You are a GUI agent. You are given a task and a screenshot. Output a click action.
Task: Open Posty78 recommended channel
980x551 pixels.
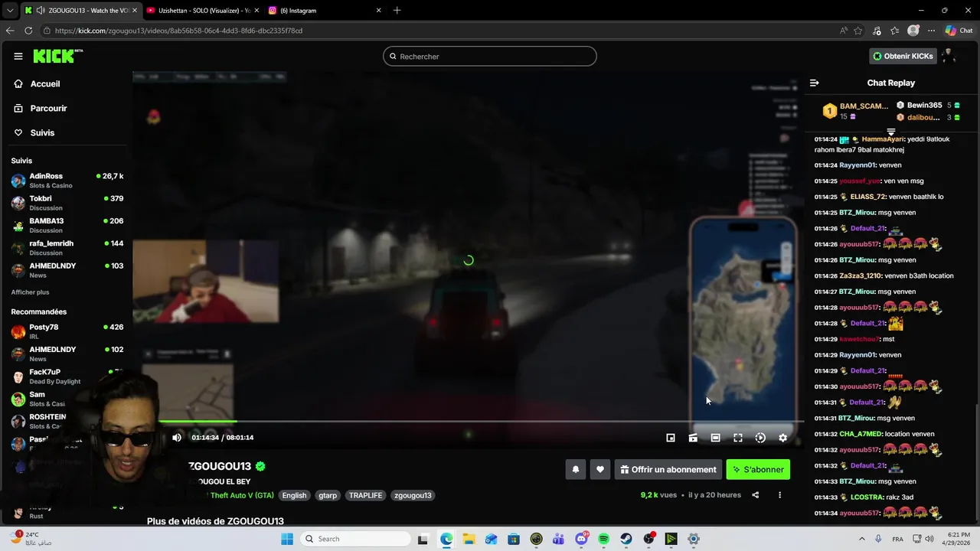[x=67, y=331]
